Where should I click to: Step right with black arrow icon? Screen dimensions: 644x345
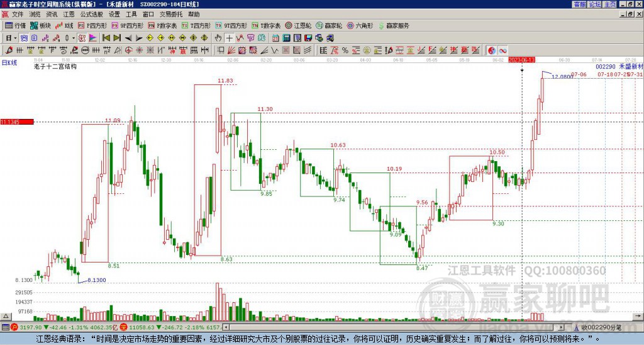(x=139, y=38)
